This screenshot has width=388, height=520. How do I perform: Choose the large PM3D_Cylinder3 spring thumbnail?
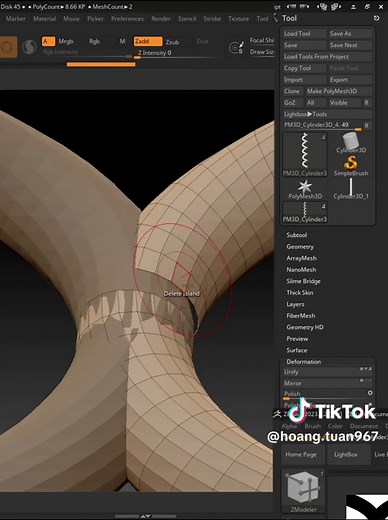(305, 154)
